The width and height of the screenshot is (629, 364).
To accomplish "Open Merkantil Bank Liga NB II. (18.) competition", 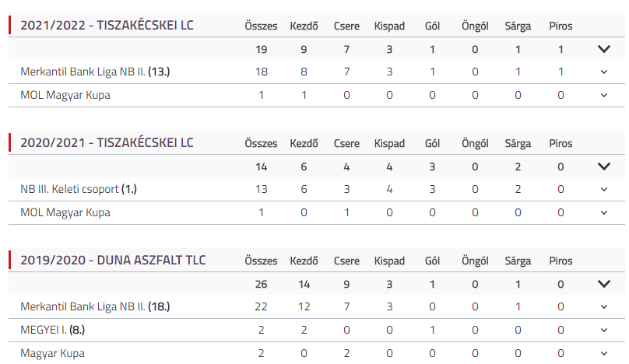I will 95,306.
